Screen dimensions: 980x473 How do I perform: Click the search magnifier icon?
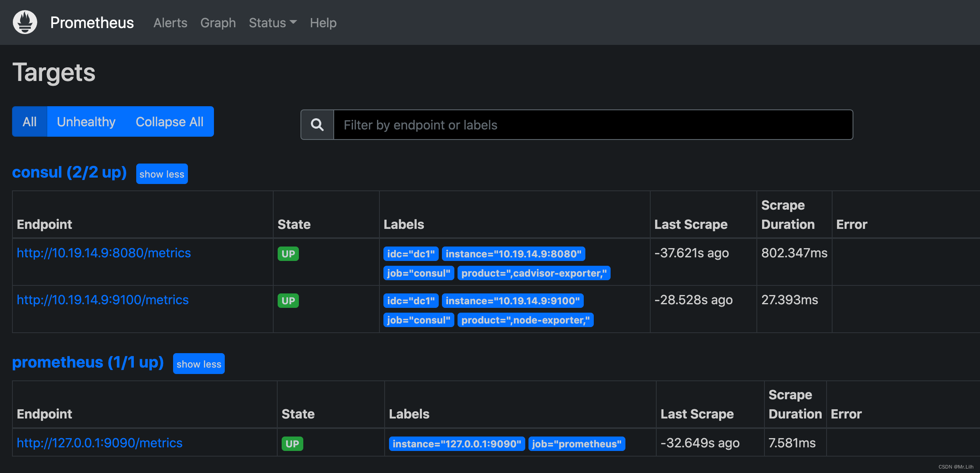(x=317, y=125)
